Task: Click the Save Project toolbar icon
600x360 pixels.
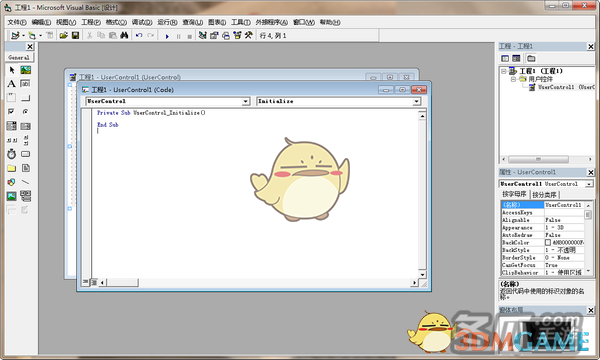Action: pyautogui.click(x=75, y=36)
